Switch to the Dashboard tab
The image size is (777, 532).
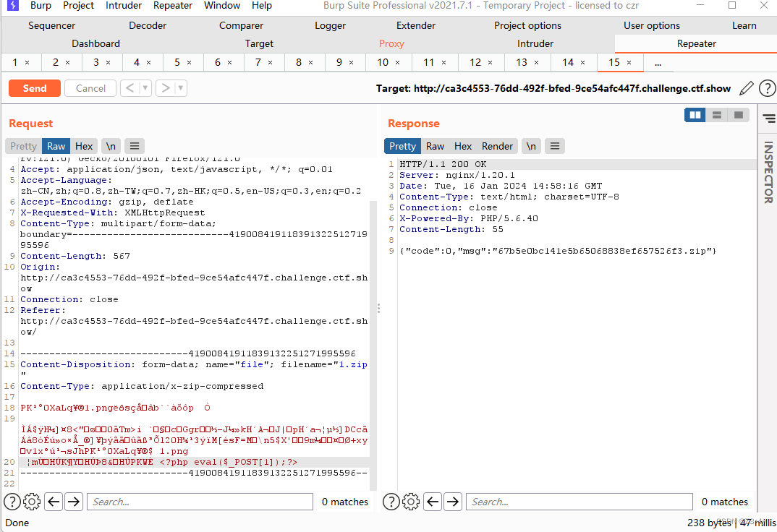95,43
